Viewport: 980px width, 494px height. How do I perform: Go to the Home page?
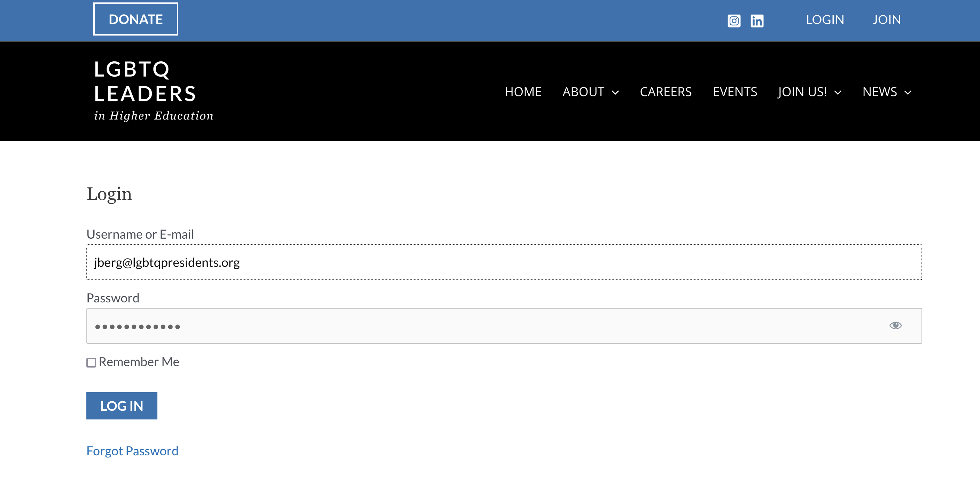(523, 92)
